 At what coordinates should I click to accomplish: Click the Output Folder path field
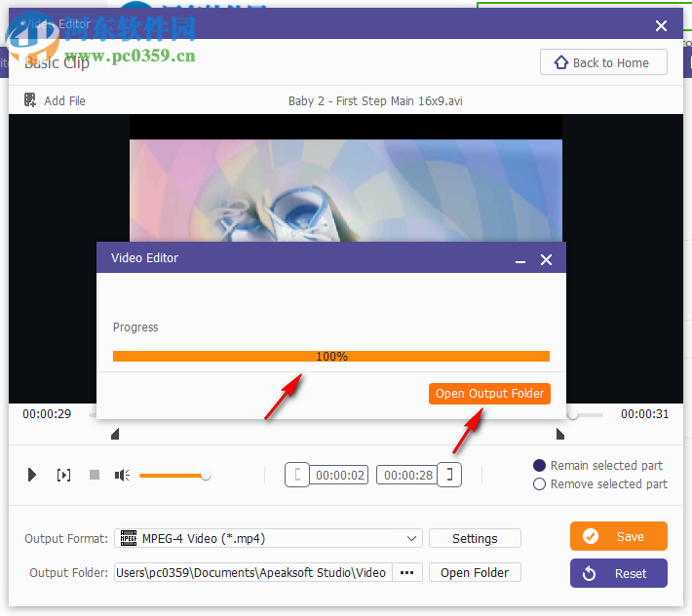pyautogui.click(x=253, y=573)
